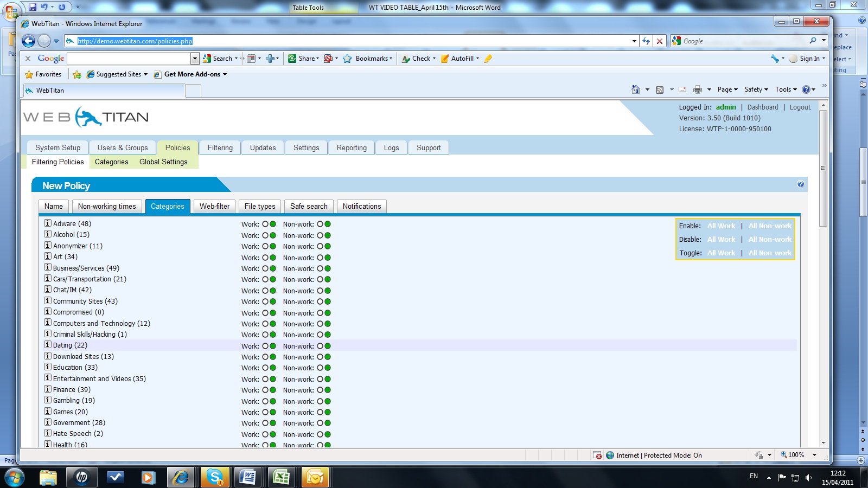This screenshot has height=488, width=868.
Task: Select empty Work radio for Gambling
Action: [x=265, y=401]
